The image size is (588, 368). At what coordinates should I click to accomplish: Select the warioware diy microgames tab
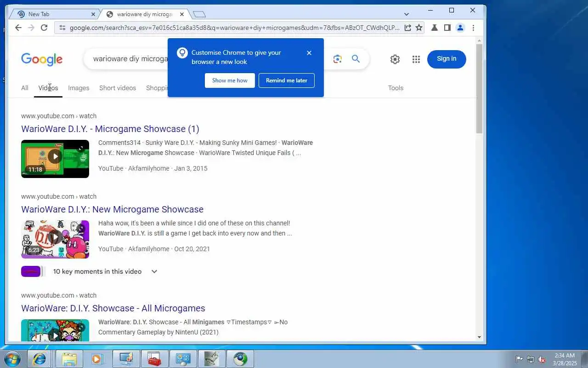coord(144,14)
